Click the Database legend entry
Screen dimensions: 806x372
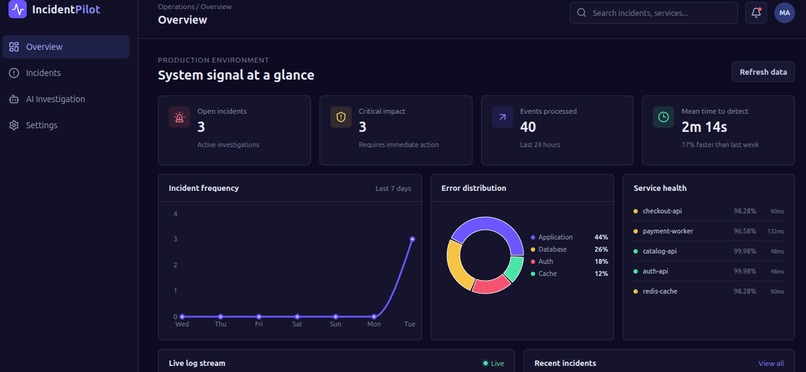coord(569,249)
